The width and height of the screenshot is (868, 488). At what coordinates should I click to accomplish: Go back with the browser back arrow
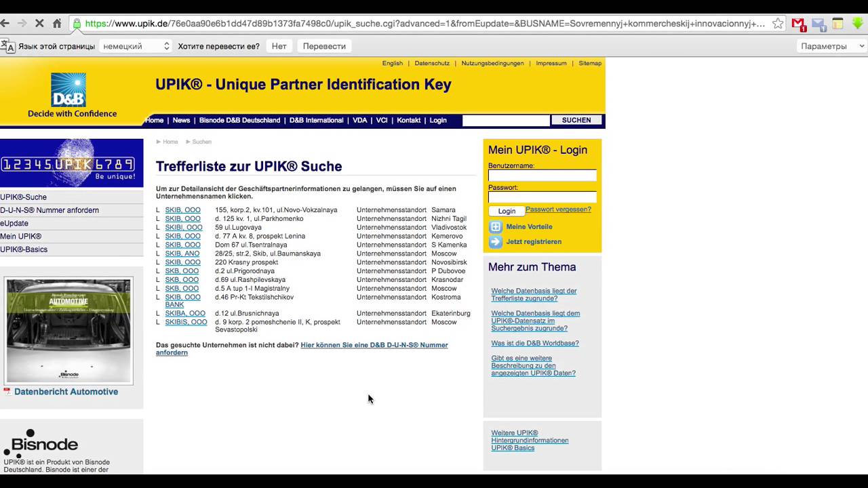[x=5, y=23]
